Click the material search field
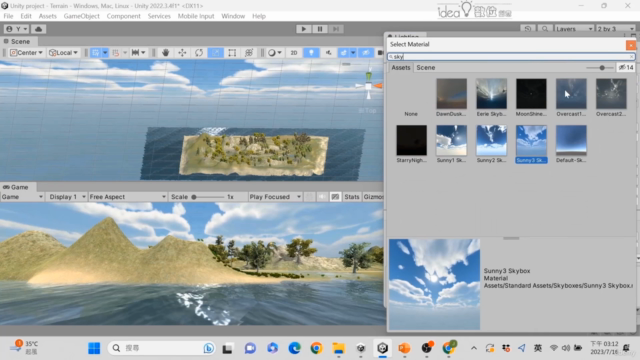This screenshot has width=640, height=360. point(511,56)
